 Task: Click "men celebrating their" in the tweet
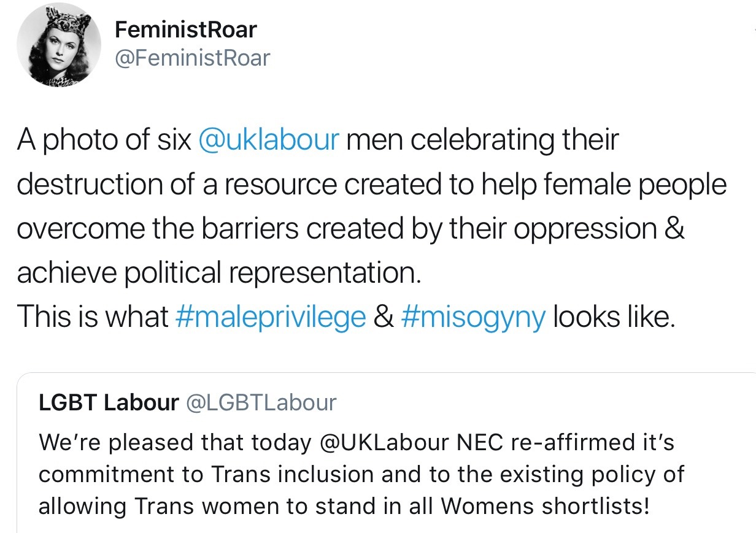pos(482,140)
